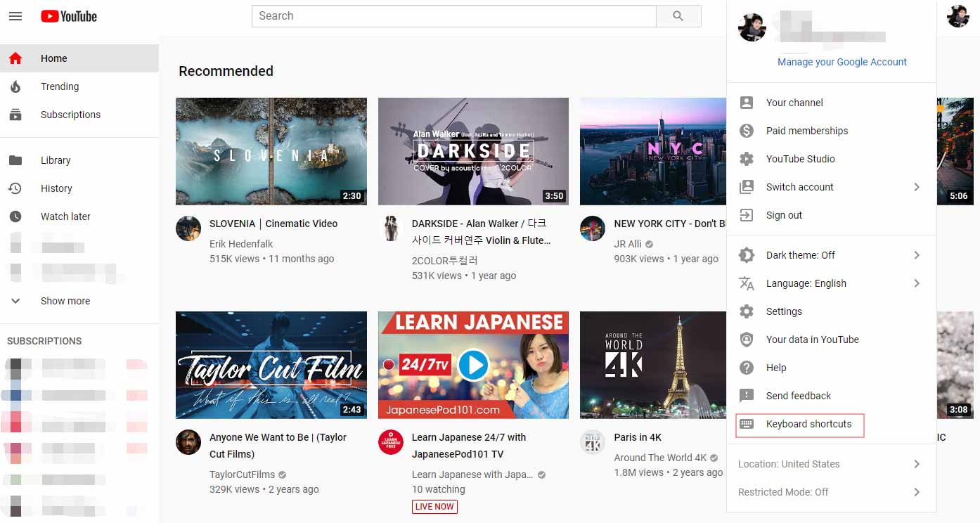The image size is (980, 523).
Task: Select Paid memberships menu item
Action: click(832, 131)
